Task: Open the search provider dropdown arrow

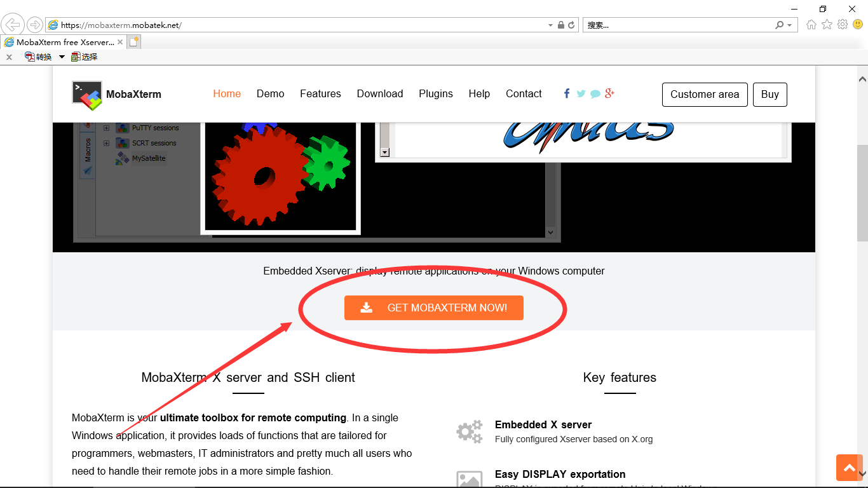Action: pyautogui.click(x=790, y=25)
